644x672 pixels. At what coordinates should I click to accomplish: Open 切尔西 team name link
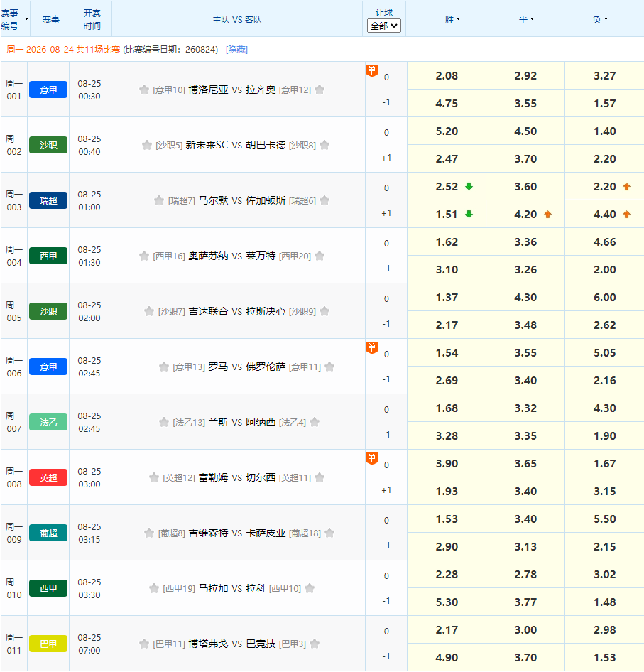pos(261,477)
